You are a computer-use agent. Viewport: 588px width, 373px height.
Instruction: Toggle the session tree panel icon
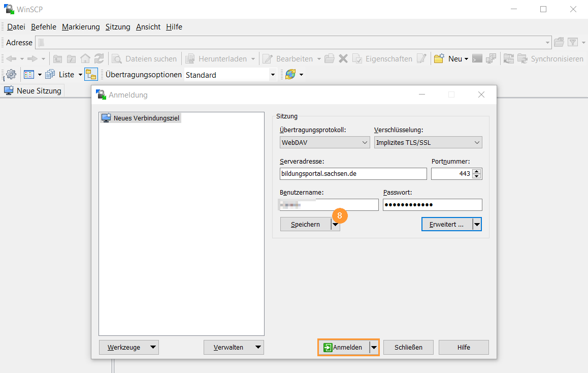coord(91,74)
